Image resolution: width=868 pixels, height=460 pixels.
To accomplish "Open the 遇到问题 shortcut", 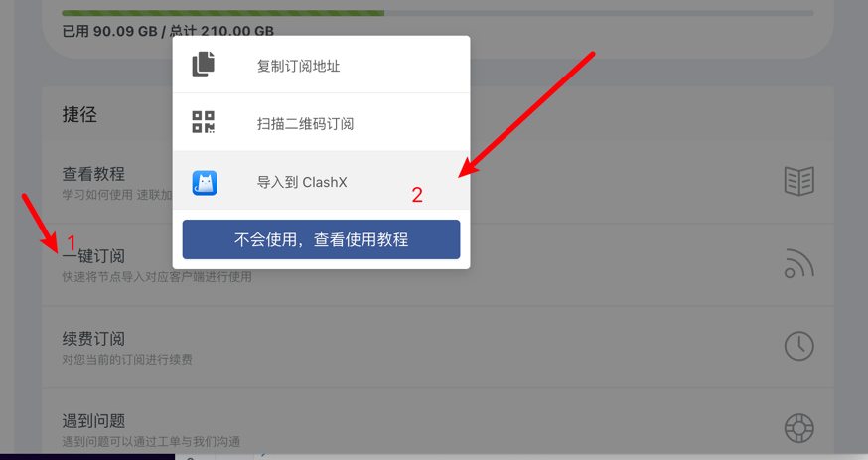I will [x=438, y=429].
